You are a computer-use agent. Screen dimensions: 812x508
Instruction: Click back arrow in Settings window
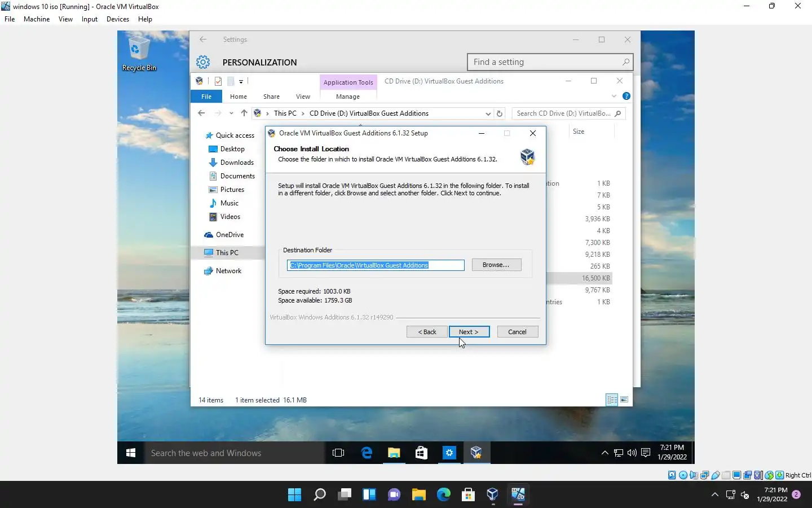203,40
